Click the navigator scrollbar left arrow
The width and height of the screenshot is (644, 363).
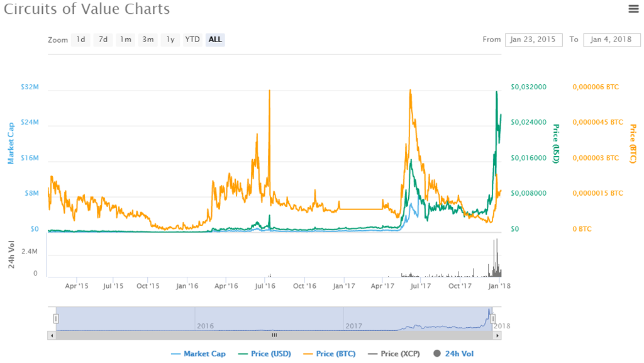click(52, 335)
